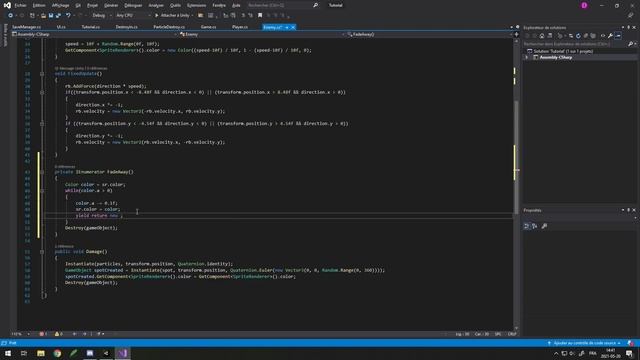640x360 pixels.
Task: Collapse the FadeAway() method outline
Action: click(42, 172)
